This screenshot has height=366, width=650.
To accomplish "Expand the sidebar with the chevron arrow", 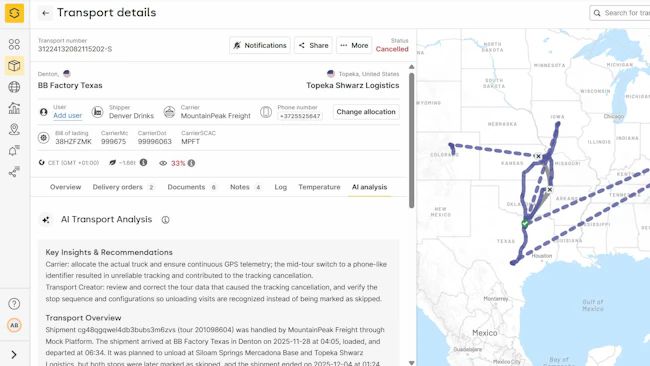I will pos(14,355).
